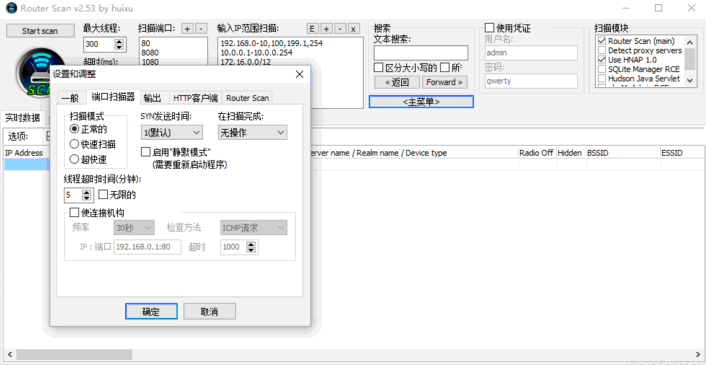Select the 172.16.0.0/12 IP range
This screenshot has width=706, height=365.
(246, 62)
